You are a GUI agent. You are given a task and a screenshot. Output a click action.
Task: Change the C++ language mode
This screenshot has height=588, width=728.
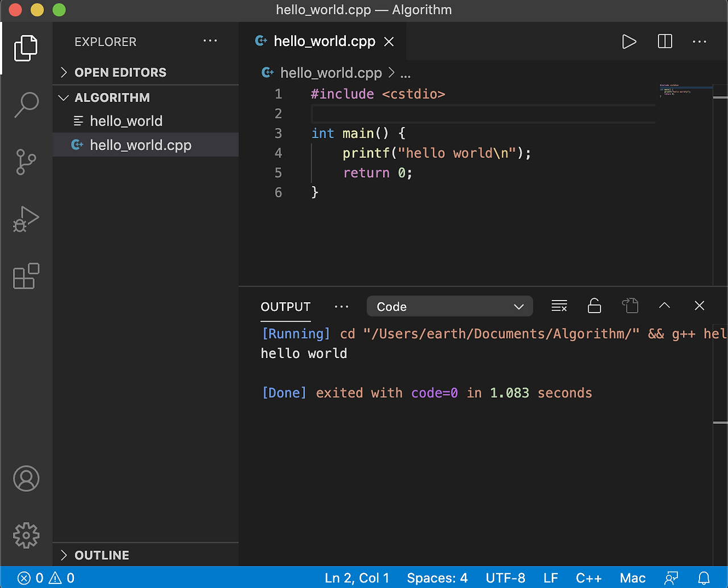point(589,578)
